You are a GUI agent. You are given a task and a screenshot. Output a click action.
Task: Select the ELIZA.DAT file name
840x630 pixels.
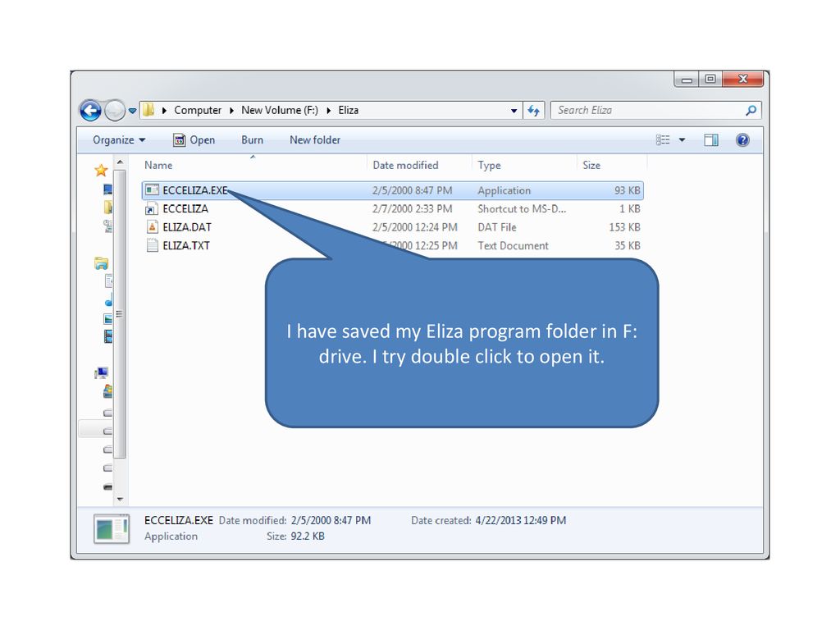pos(187,227)
